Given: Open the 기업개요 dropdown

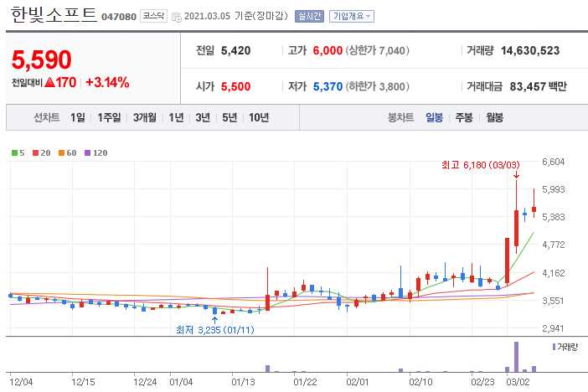Looking at the screenshot, I should click(351, 16).
